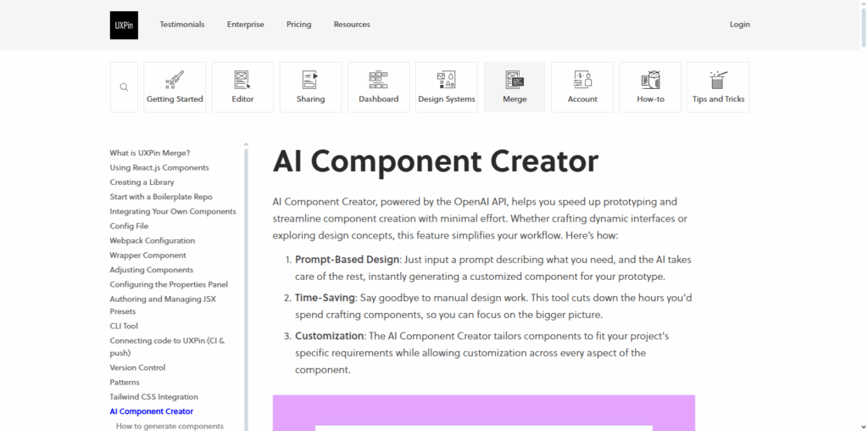Open the documentation search icon
868x431 pixels.
pyautogui.click(x=124, y=87)
